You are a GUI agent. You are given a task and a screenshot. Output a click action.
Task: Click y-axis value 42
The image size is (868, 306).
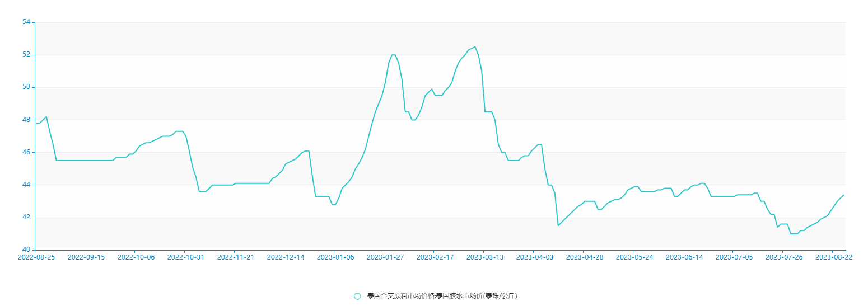pos(26,217)
